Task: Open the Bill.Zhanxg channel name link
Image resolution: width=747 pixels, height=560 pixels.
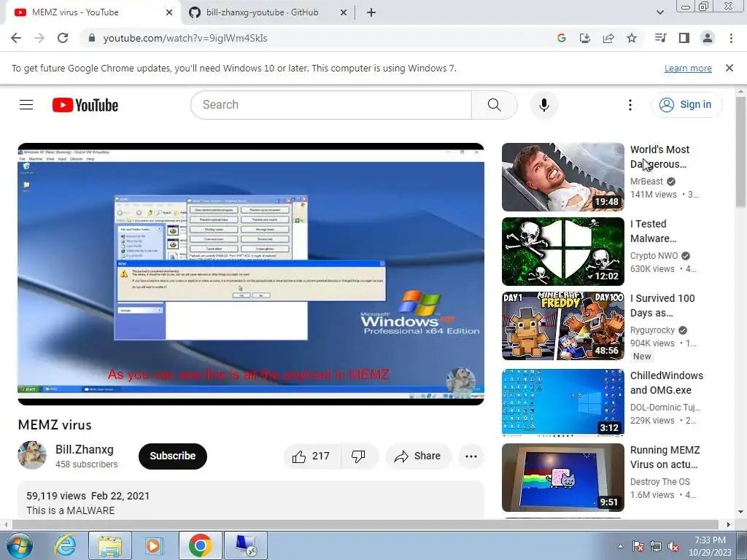Action: (85, 449)
